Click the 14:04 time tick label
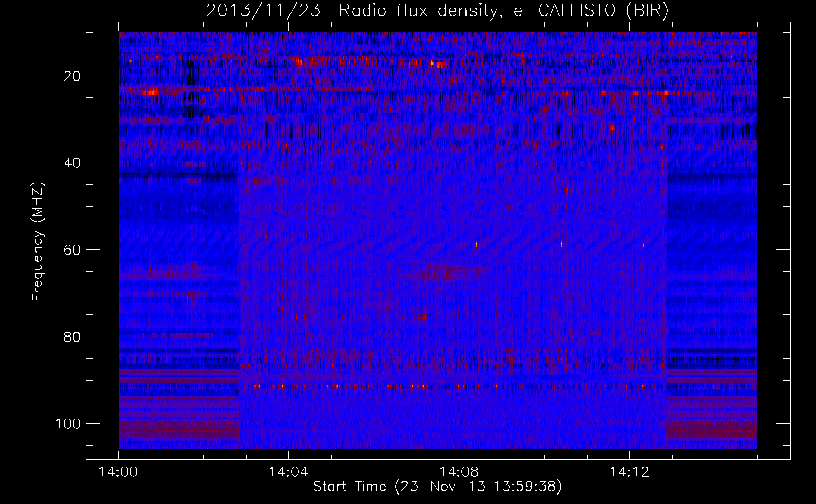 point(288,472)
